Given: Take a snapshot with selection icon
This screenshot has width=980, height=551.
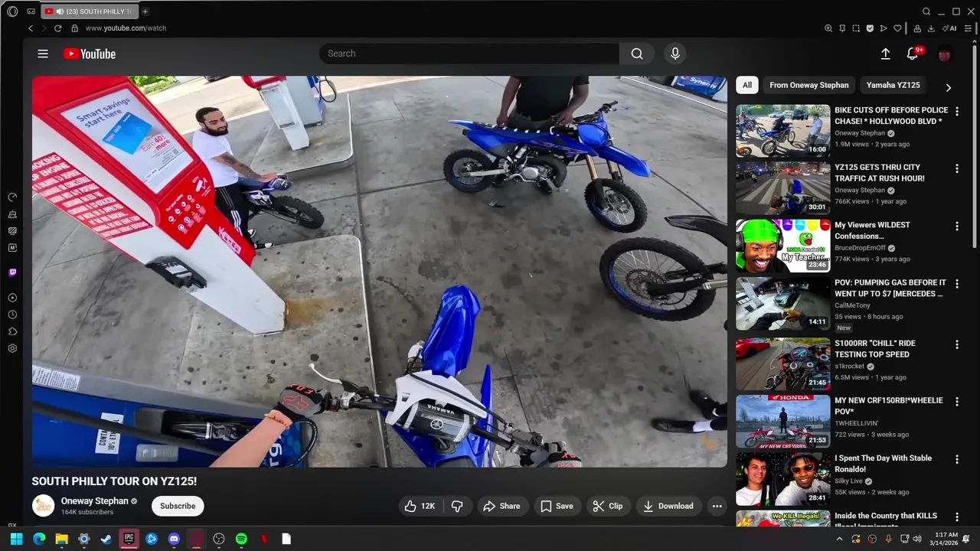Looking at the screenshot, I should point(856,28).
